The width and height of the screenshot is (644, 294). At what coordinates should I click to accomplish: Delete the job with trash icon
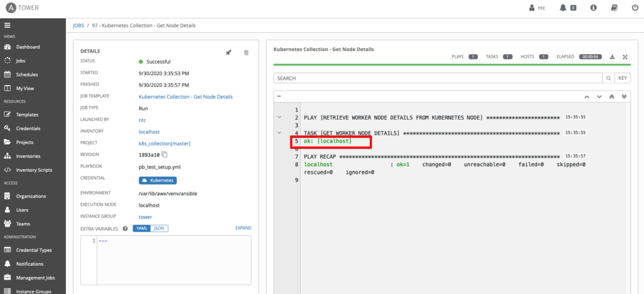(x=246, y=53)
